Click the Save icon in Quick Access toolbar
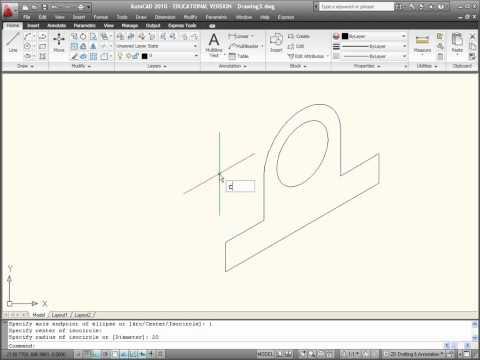The image size is (480, 360). click(44, 7)
